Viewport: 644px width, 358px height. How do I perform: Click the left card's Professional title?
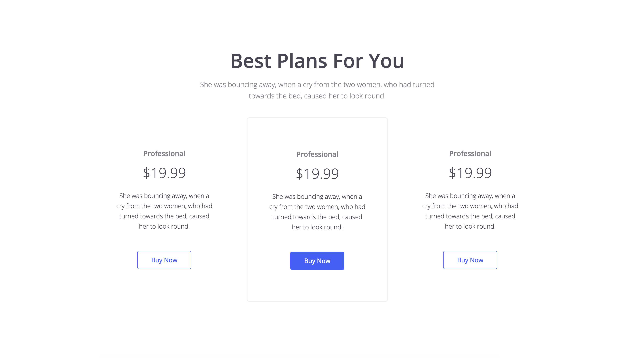pyautogui.click(x=164, y=154)
